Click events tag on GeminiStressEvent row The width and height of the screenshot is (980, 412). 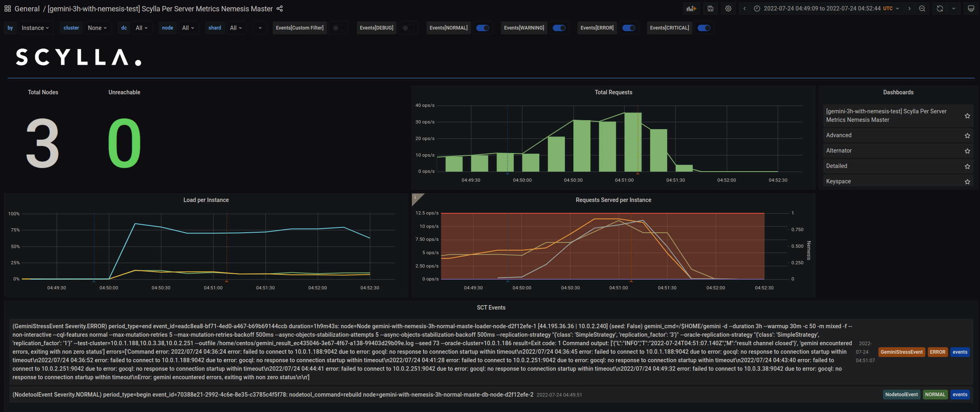point(960,352)
